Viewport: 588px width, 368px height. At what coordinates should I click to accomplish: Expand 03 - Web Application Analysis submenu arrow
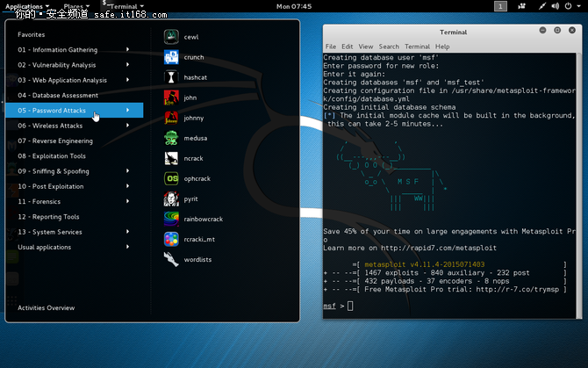128,80
